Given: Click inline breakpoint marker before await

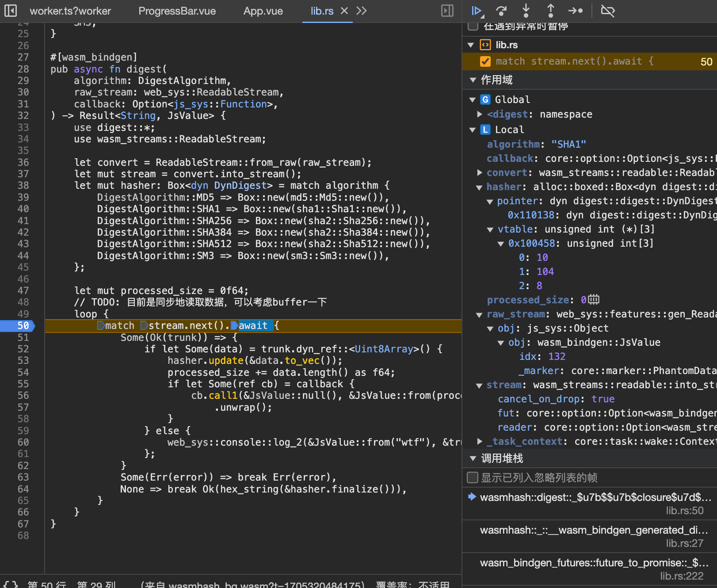Looking at the screenshot, I should click(x=234, y=326).
